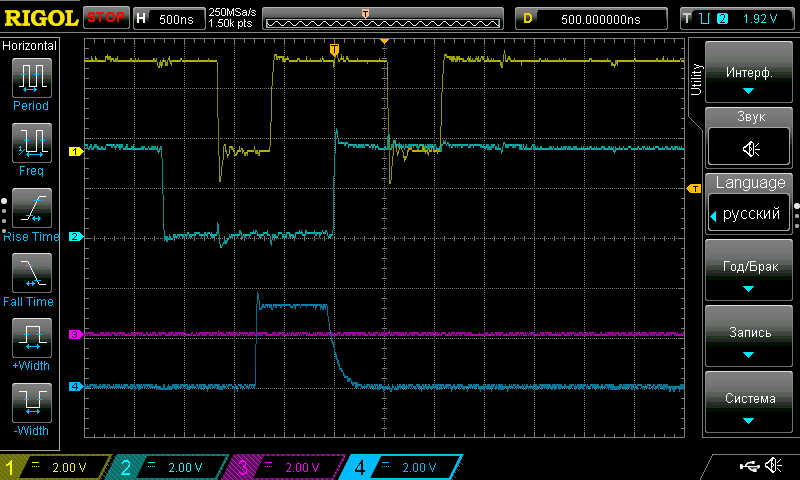This screenshot has width=800, height=480.
Task: Expand the Год/Брак submenu
Action: 749,271
